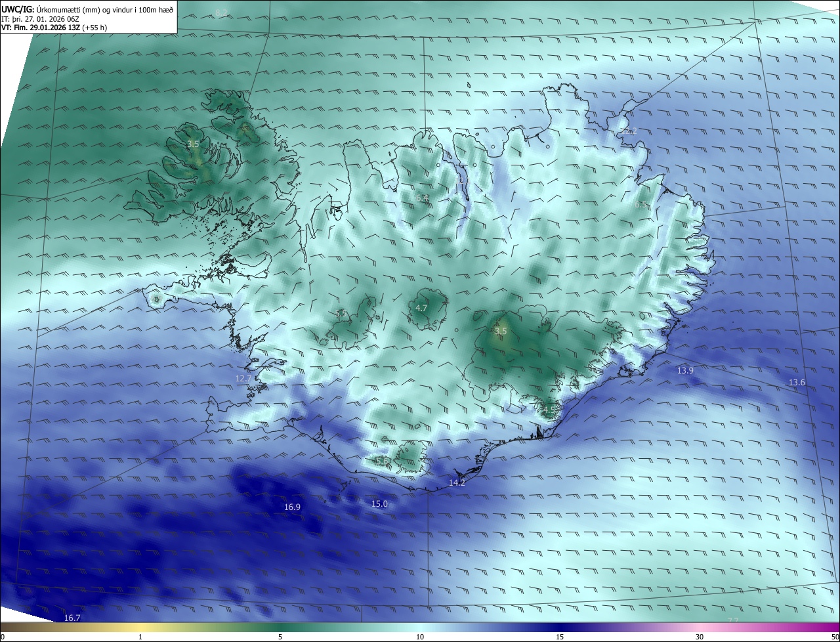
Task: Click the 8.2 value at the map top
Action: [x=221, y=13]
